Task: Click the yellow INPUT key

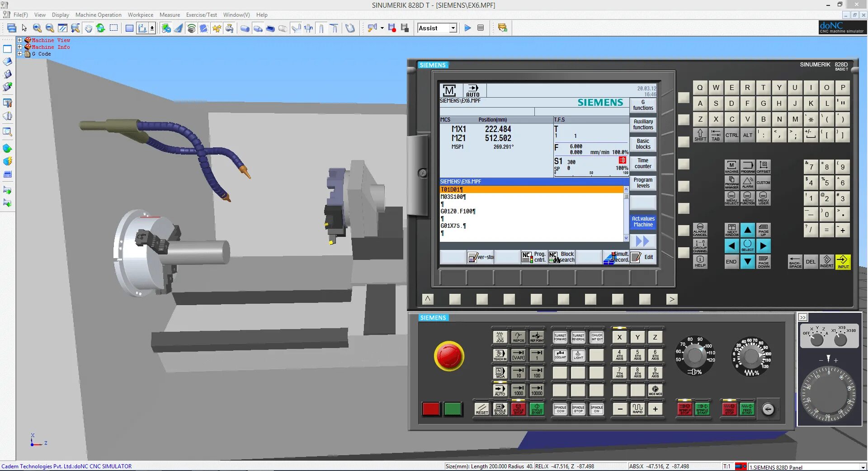Action: click(x=843, y=262)
